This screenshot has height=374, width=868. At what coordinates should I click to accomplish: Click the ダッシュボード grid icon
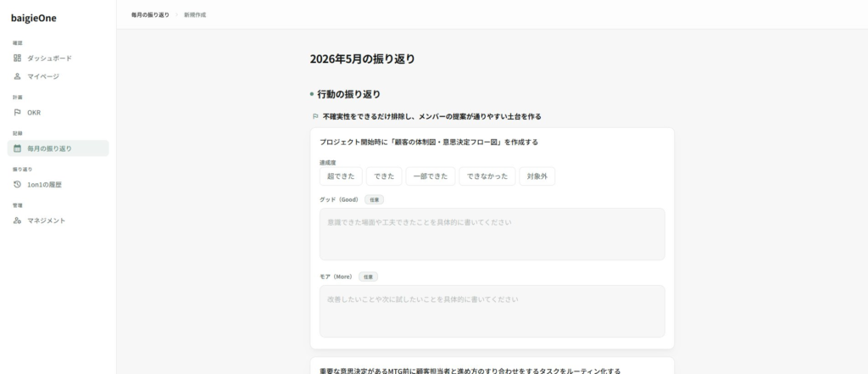coord(17,58)
